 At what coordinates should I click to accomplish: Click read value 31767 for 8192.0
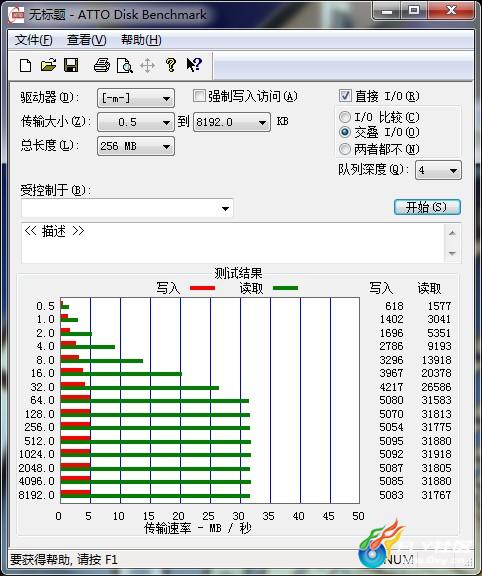pyautogui.click(x=436, y=495)
